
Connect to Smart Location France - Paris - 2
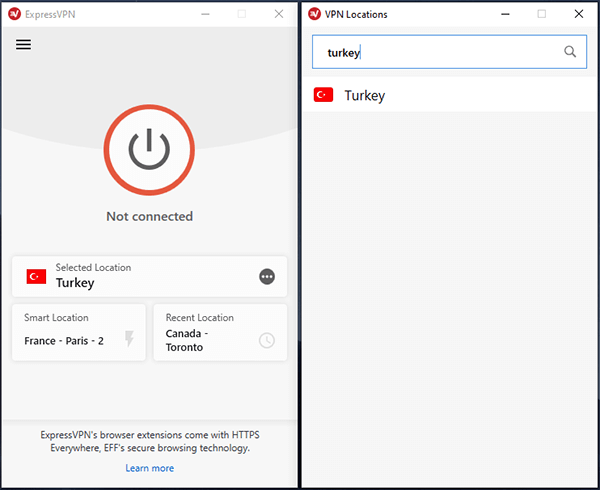tap(79, 332)
